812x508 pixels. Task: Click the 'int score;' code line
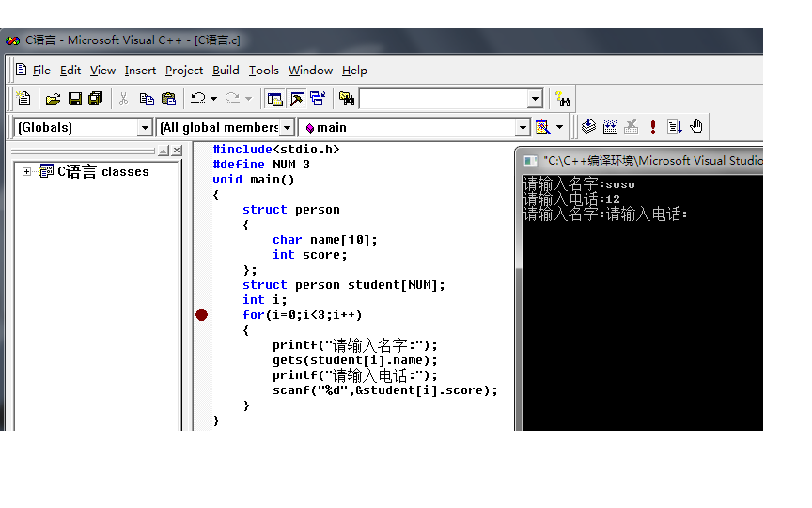310,255
